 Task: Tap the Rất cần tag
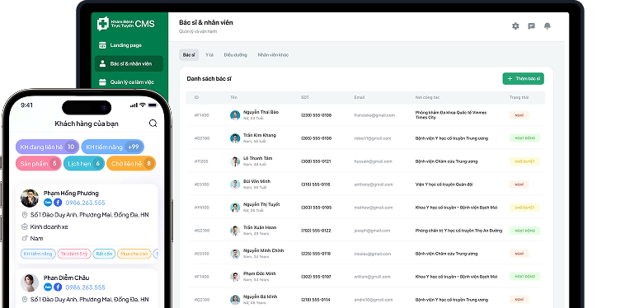[104, 254]
